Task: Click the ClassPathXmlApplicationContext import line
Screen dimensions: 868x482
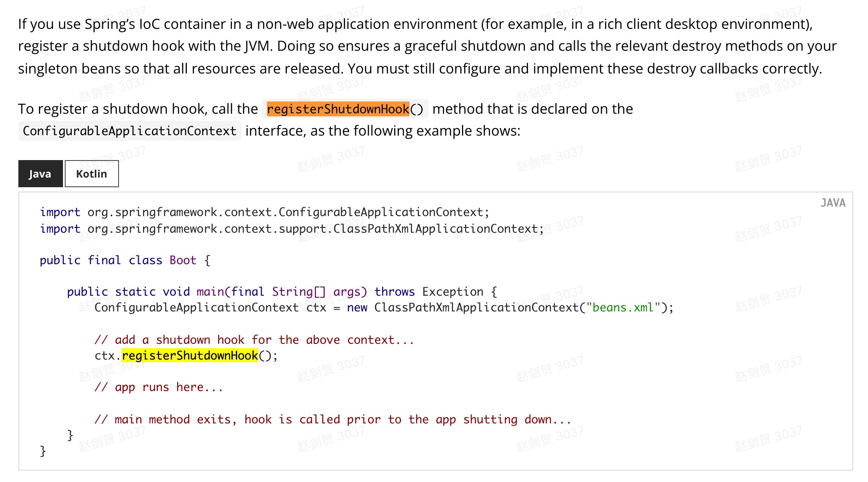Action: click(x=291, y=229)
